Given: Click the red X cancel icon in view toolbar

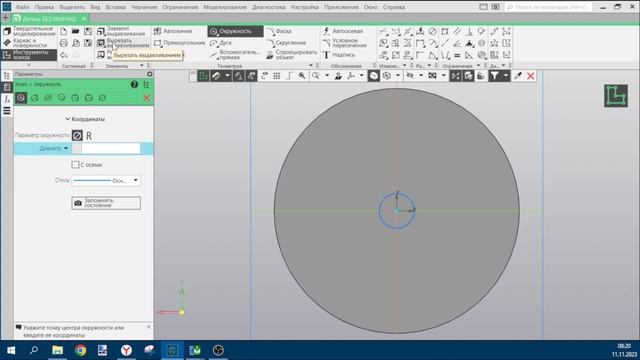Looking at the screenshot, I should tap(530, 76).
